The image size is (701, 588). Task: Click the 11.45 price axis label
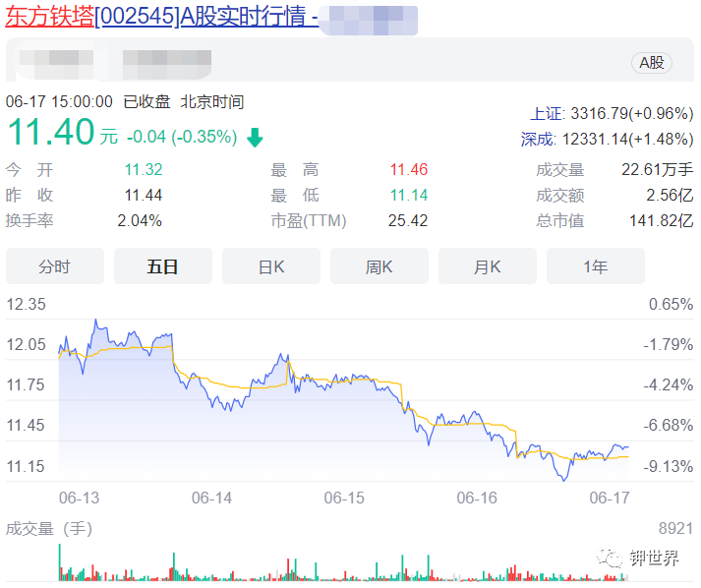[26, 425]
